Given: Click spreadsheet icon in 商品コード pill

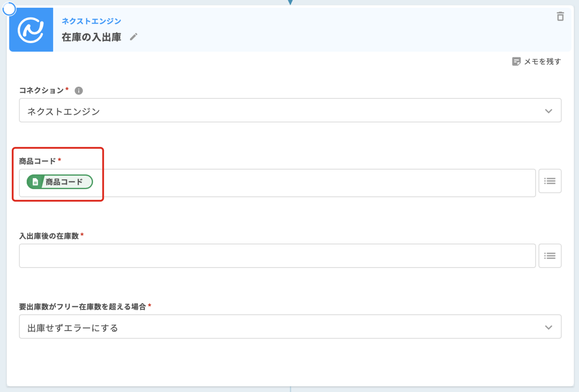Looking at the screenshot, I should [35, 182].
